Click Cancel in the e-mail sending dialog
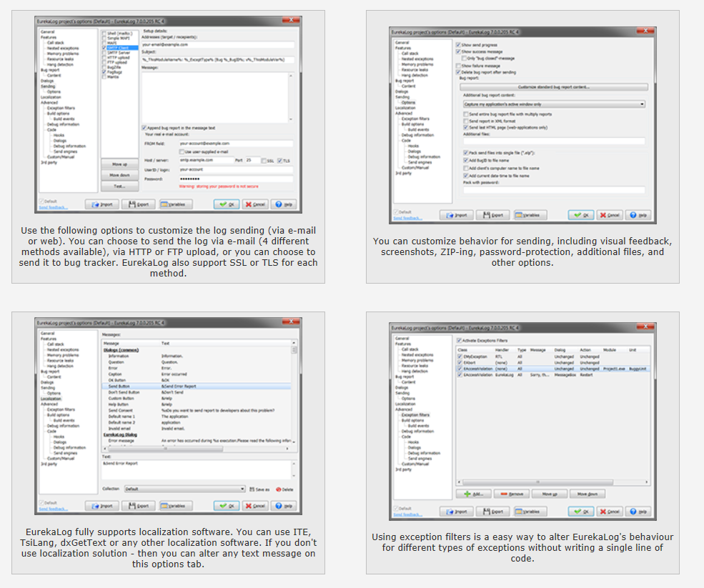The height and width of the screenshot is (588, 704). coord(255,204)
